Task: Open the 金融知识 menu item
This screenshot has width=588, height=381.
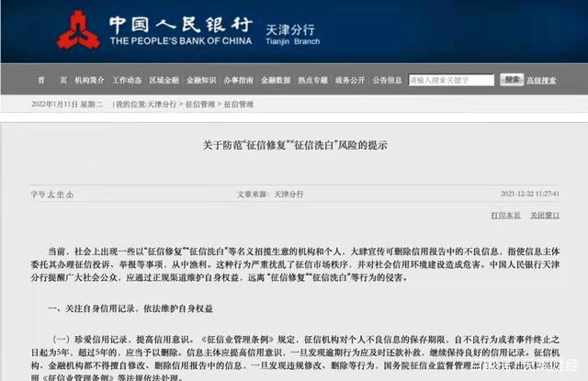Action: tap(201, 80)
